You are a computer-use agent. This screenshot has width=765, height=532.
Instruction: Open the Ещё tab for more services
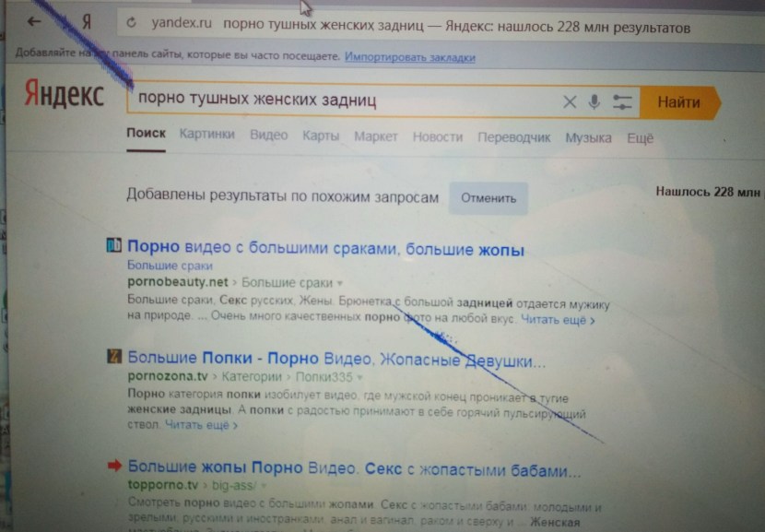(x=640, y=138)
